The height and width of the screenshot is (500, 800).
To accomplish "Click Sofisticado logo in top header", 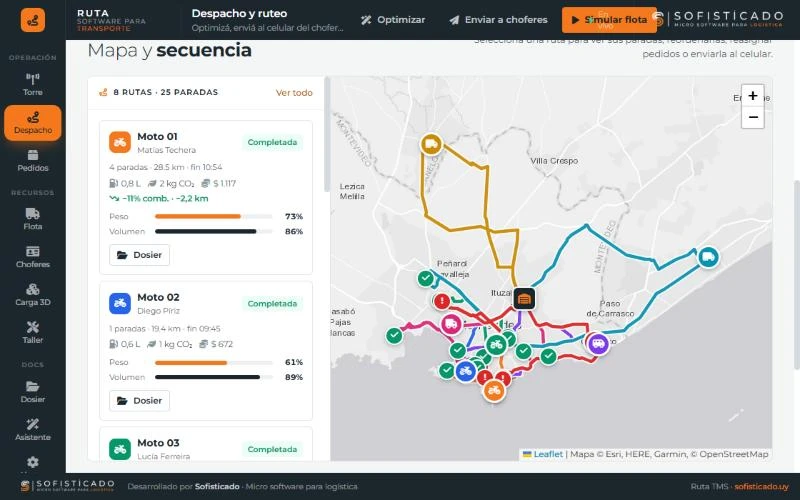I will click(x=719, y=19).
